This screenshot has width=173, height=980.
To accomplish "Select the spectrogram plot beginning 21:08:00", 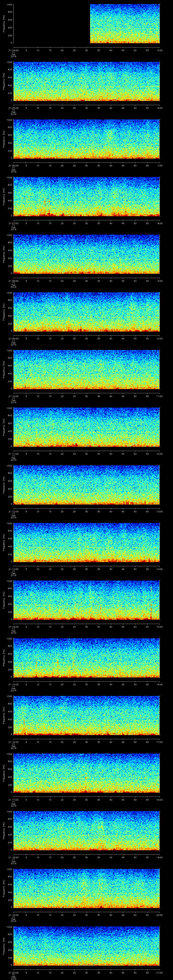I will click(86, 254).
